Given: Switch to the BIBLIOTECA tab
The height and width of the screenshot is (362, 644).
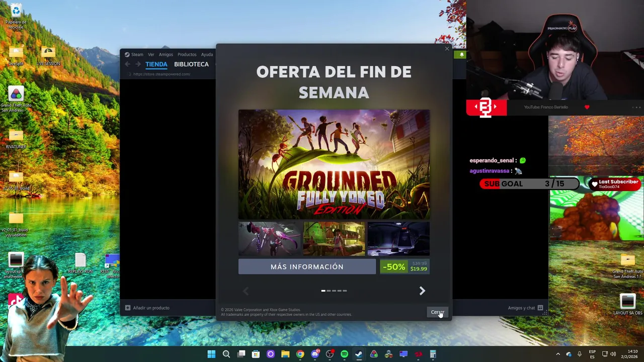Looking at the screenshot, I should (191, 64).
